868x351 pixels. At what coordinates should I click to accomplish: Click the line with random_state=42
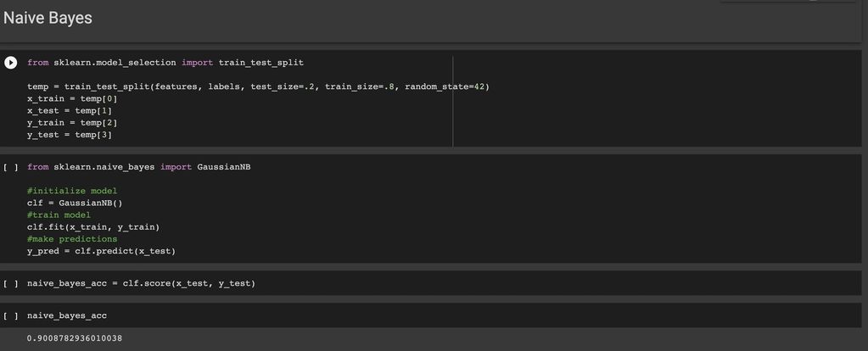pyautogui.click(x=258, y=86)
